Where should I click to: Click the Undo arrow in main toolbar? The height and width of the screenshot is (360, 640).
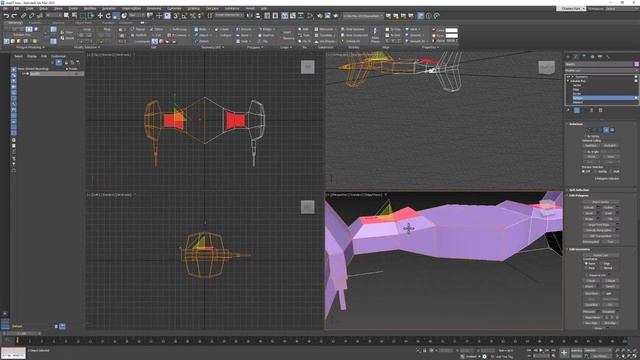pyautogui.click(x=6, y=16)
